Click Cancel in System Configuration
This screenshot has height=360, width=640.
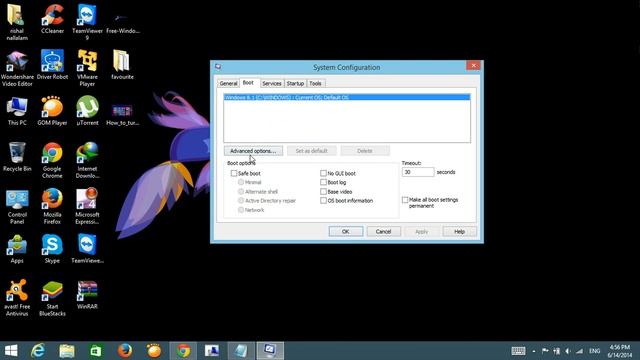click(x=383, y=231)
